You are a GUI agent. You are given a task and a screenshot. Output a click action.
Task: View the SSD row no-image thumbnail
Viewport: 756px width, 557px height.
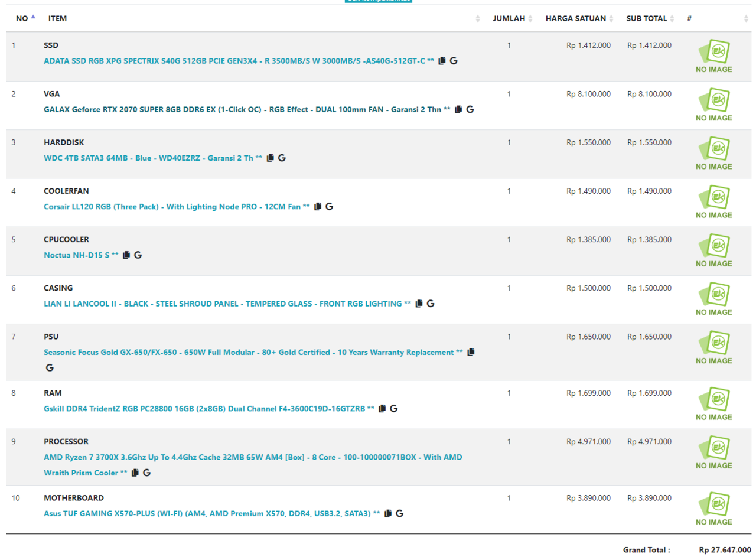(x=713, y=56)
